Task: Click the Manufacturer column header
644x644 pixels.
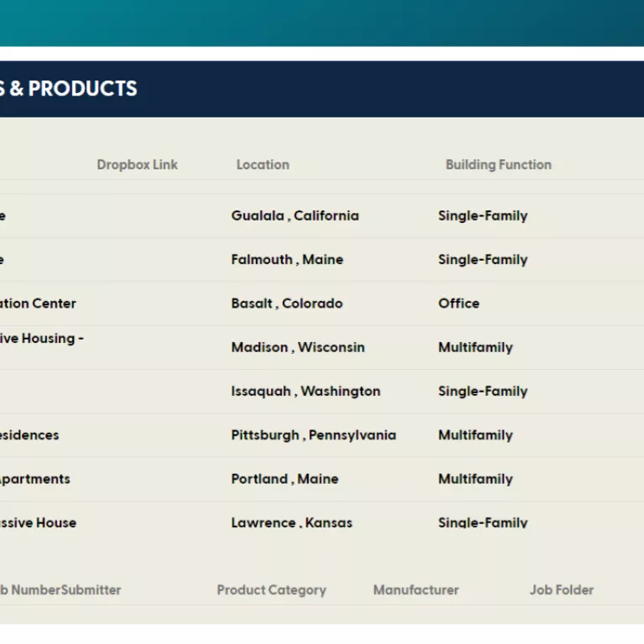Action: pyautogui.click(x=416, y=589)
